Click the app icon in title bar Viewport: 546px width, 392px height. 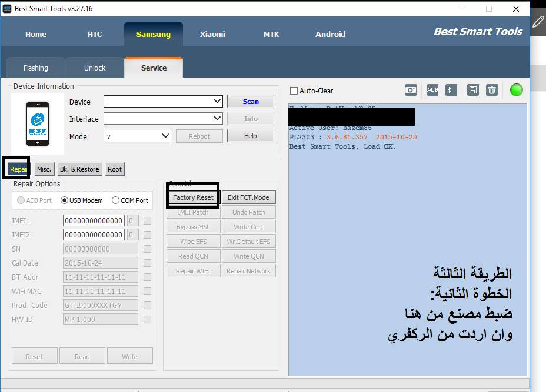tap(7, 9)
